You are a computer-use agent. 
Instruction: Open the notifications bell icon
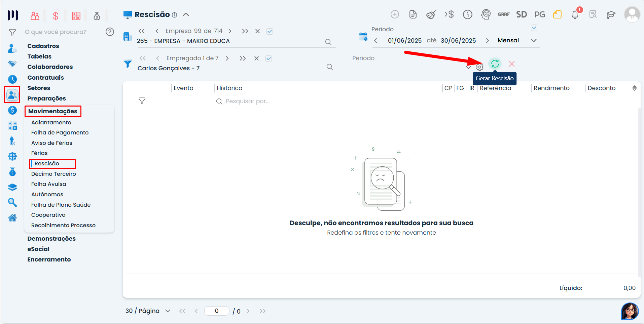coord(575,15)
